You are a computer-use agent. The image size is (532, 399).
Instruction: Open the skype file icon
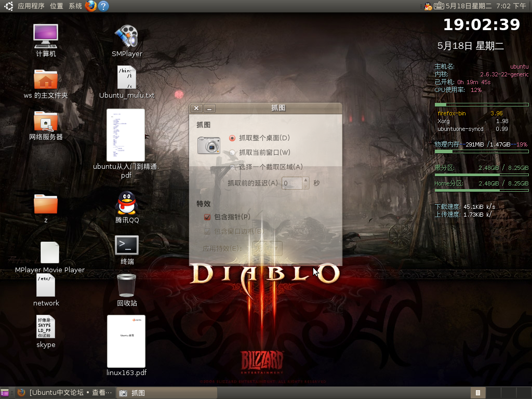tap(46, 327)
